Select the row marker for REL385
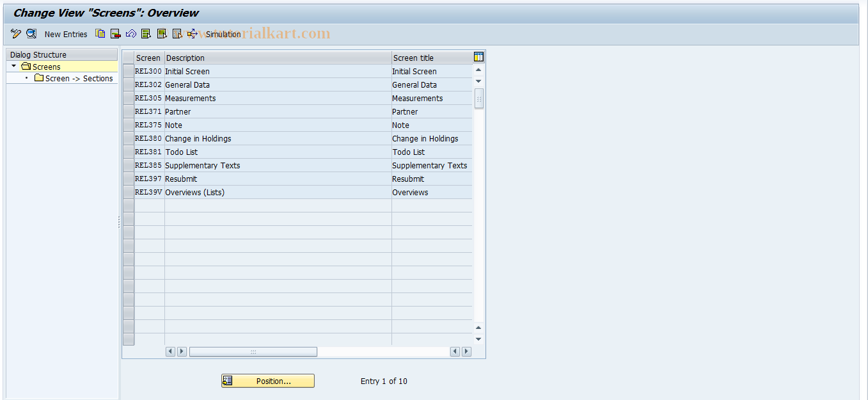The height and width of the screenshot is (400, 868). point(129,165)
